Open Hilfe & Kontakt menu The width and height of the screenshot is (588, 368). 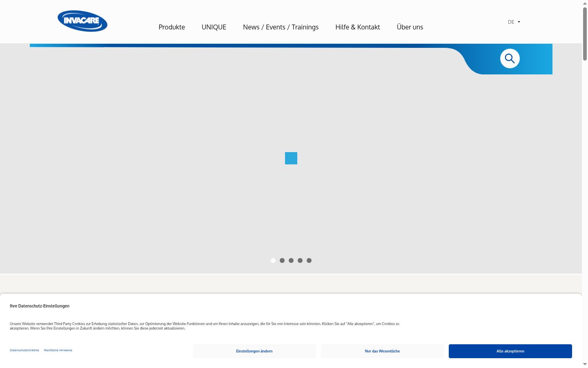pyautogui.click(x=358, y=27)
